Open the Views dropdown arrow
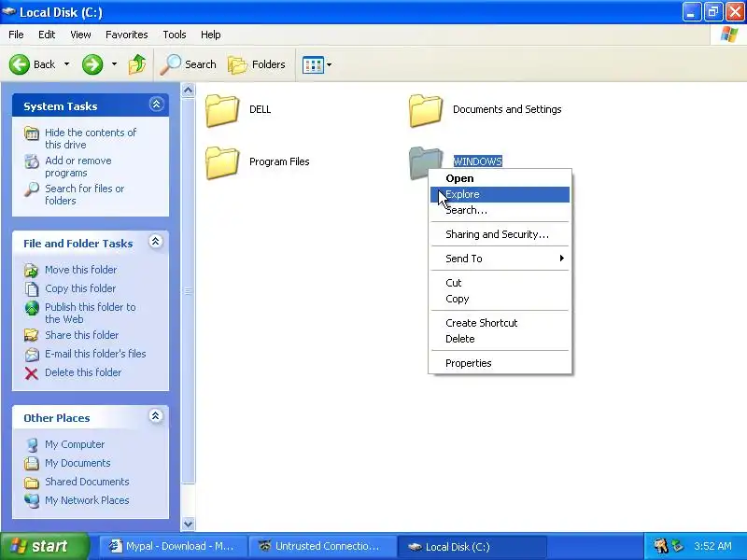This screenshot has height=560, width=747. 330,64
